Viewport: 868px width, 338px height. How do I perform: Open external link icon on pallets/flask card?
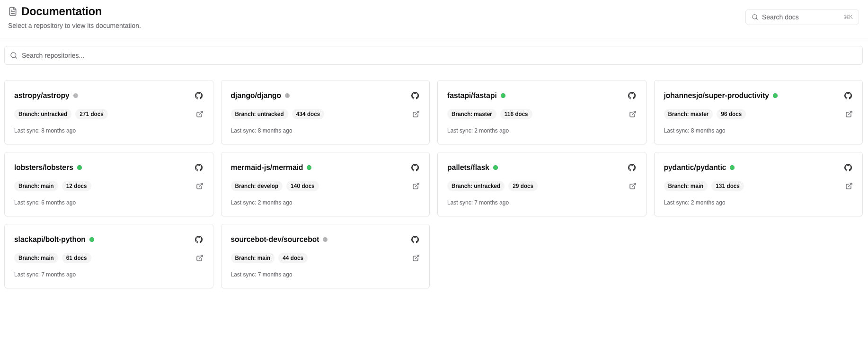click(633, 186)
